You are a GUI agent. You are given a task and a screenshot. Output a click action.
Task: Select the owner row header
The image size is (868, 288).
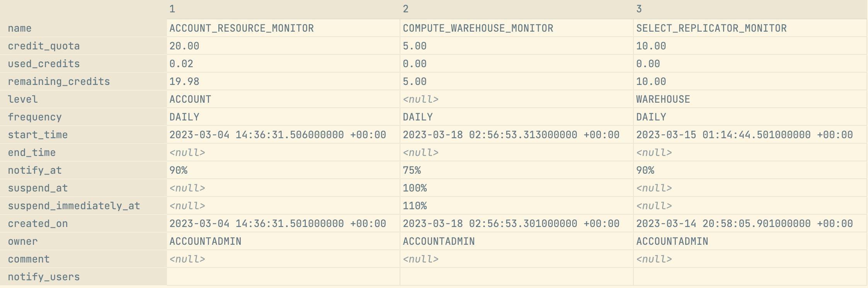[x=83, y=241]
